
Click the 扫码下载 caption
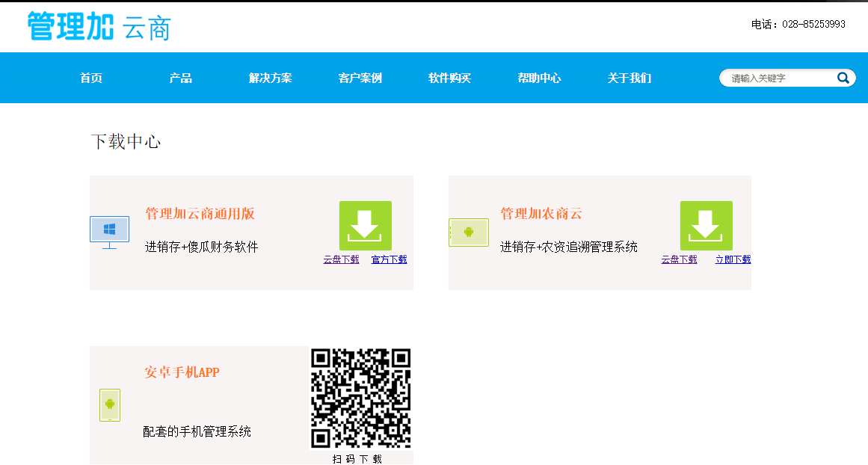click(357, 460)
